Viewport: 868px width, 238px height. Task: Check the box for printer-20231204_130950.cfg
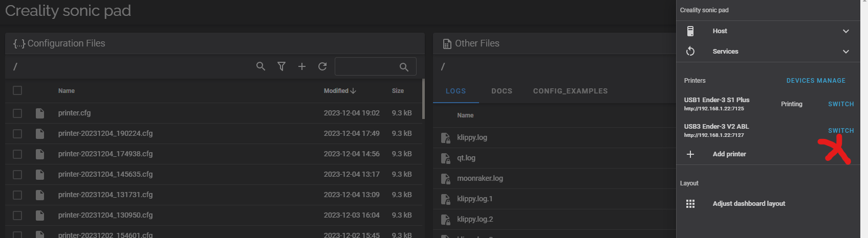click(17, 215)
